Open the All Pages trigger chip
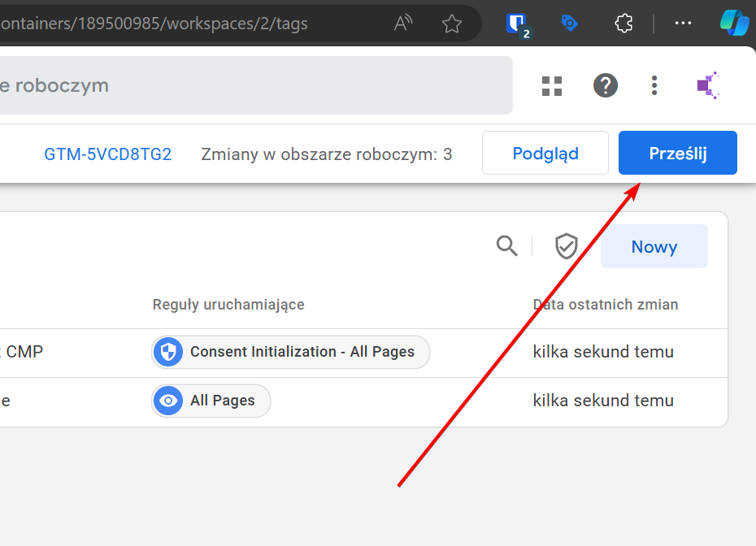This screenshot has width=756, height=546. coord(211,401)
